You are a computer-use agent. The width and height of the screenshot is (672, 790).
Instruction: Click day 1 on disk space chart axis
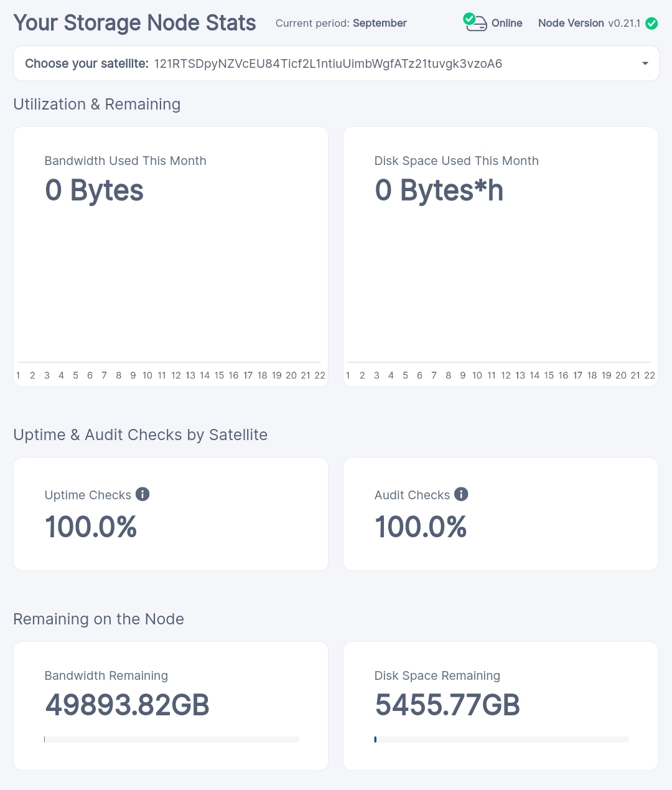tap(348, 375)
